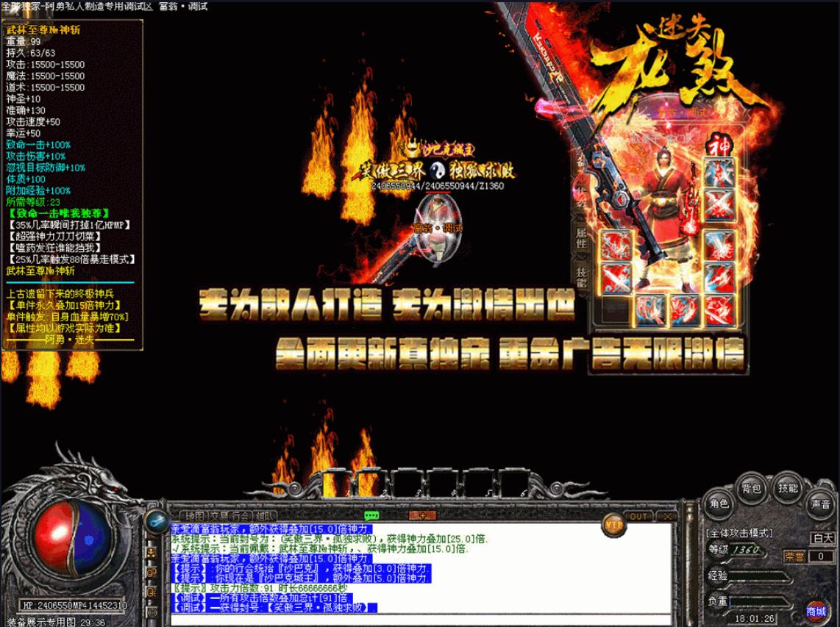Toggle the 声音 sound button
The image size is (840, 627).
[x=819, y=504]
